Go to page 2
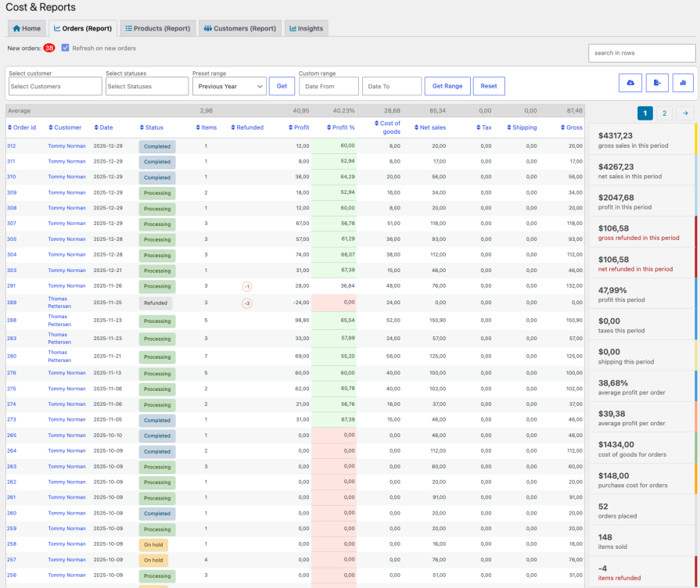This screenshot has width=700, height=588. [664, 113]
